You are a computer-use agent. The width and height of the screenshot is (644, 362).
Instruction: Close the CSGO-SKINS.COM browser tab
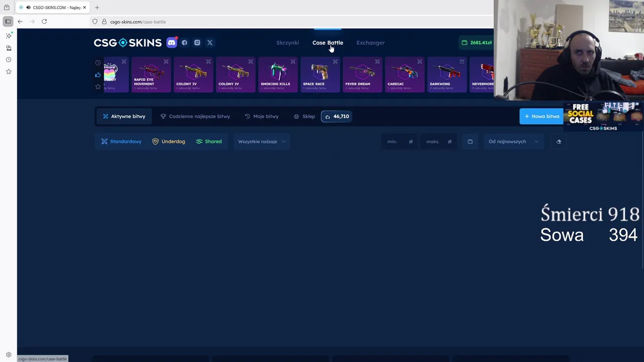coord(85,8)
